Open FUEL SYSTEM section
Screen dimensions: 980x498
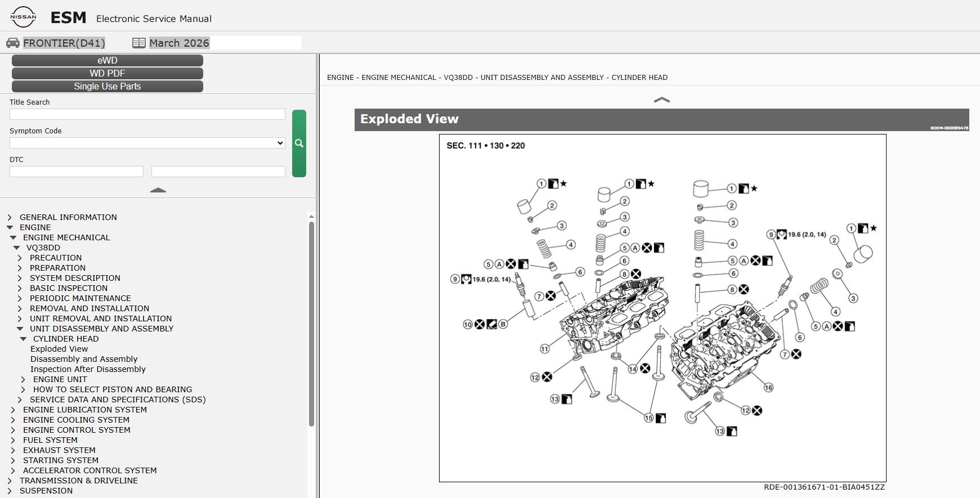(50, 440)
